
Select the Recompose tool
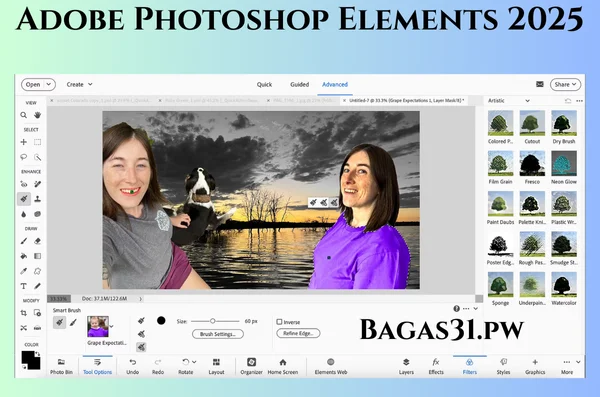point(37,313)
